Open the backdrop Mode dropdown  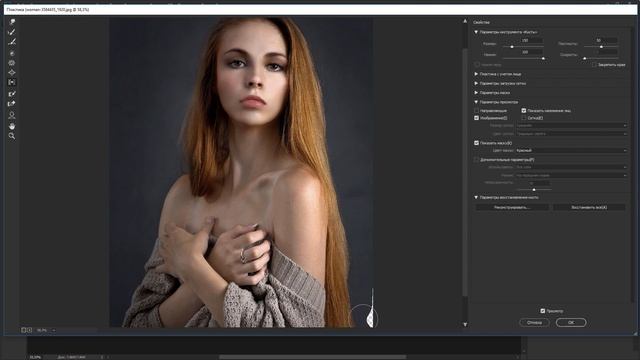click(571, 175)
